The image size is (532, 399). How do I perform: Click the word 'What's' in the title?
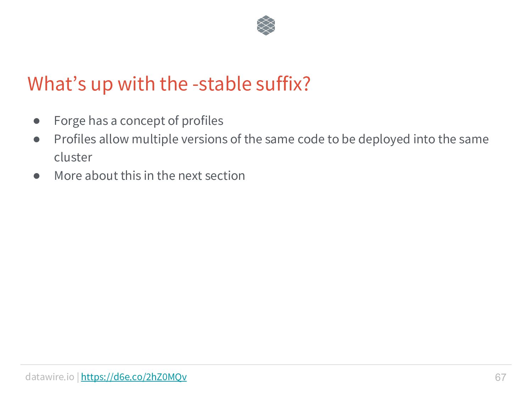click(x=57, y=84)
